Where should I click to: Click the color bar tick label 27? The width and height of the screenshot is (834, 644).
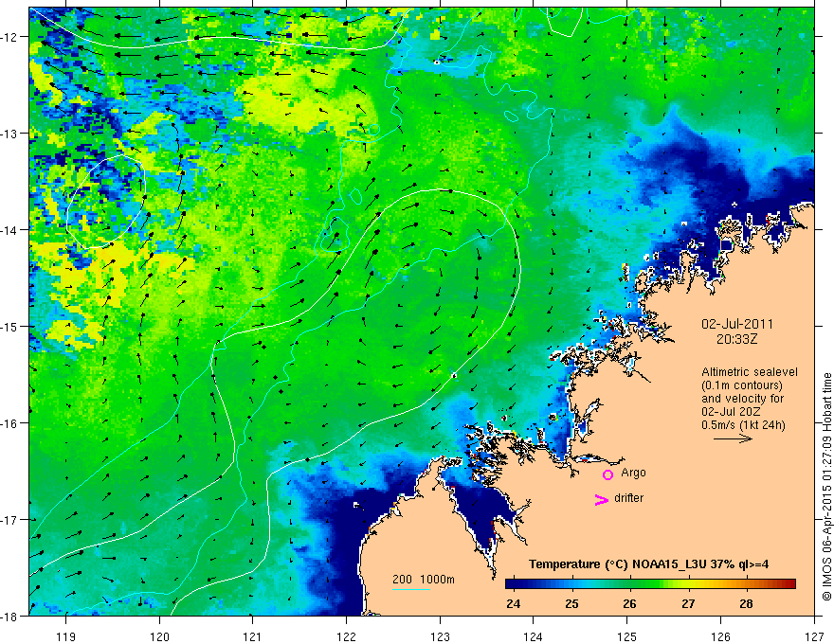(688, 604)
